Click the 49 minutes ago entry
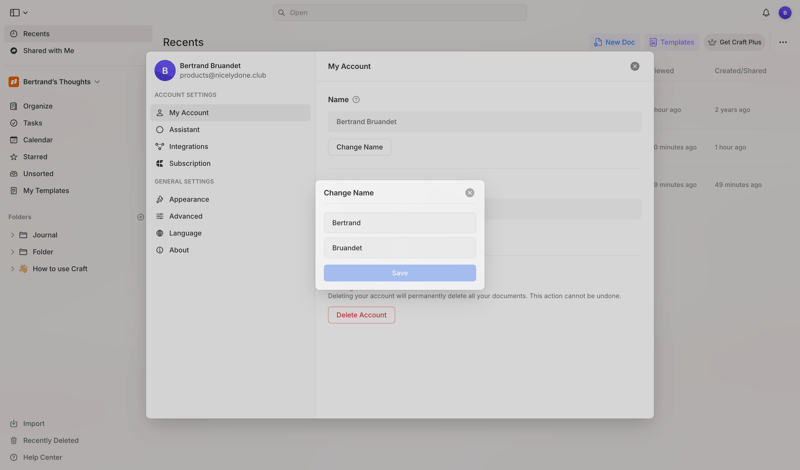The width and height of the screenshot is (800, 470). [x=738, y=185]
